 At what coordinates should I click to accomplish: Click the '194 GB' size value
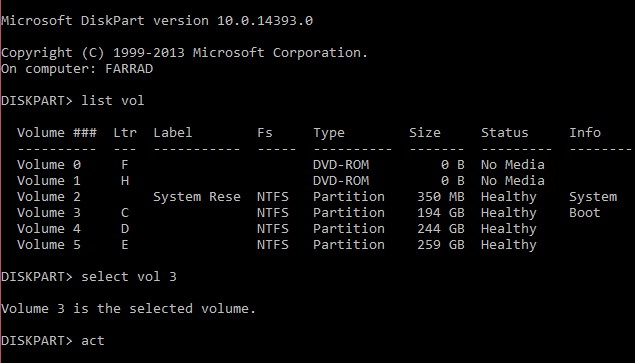pyautogui.click(x=441, y=213)
